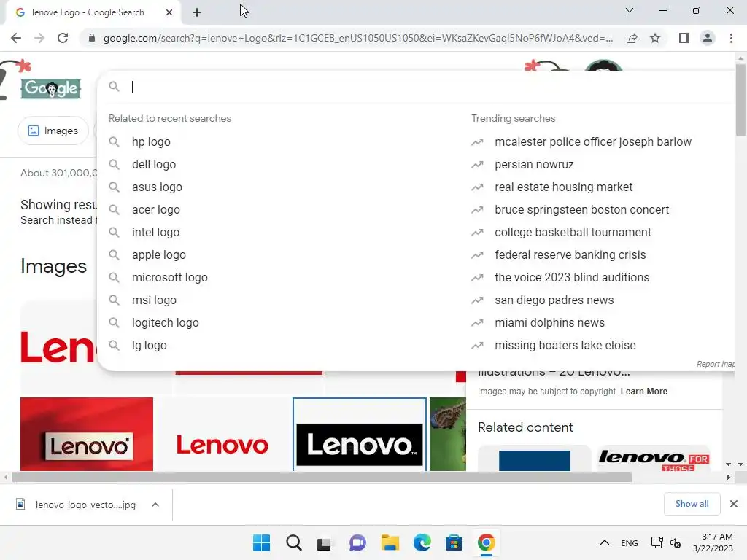Open trending 'san diego padres news'
The height and width of the screenshot is (560, 747).
554,300
